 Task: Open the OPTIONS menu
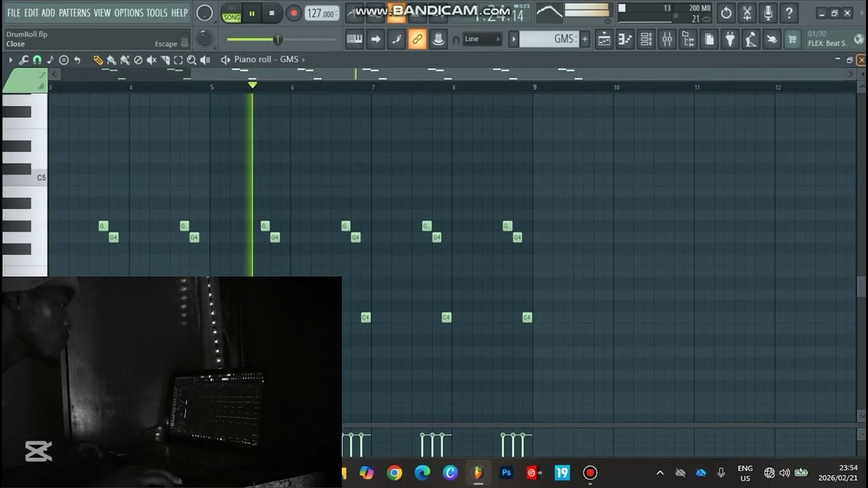[129, 13]
